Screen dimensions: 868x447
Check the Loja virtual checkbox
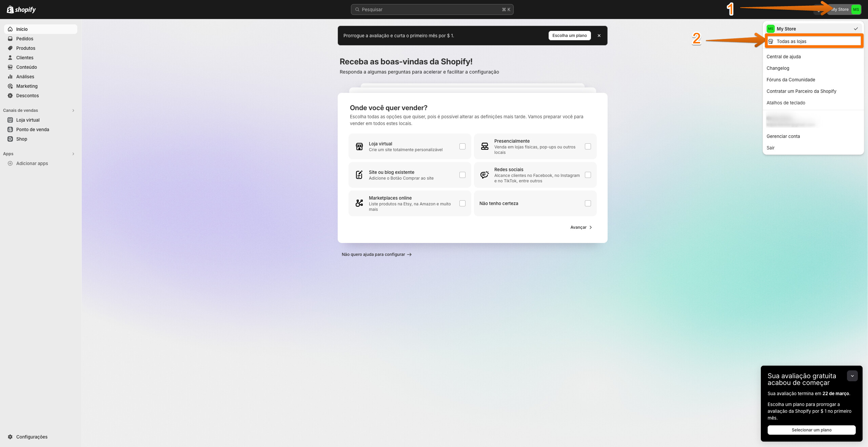click(x=462, y=146)
